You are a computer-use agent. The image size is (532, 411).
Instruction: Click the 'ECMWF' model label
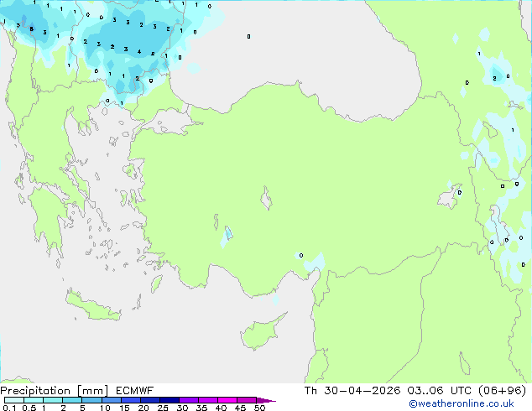click(x=135, y=391)
